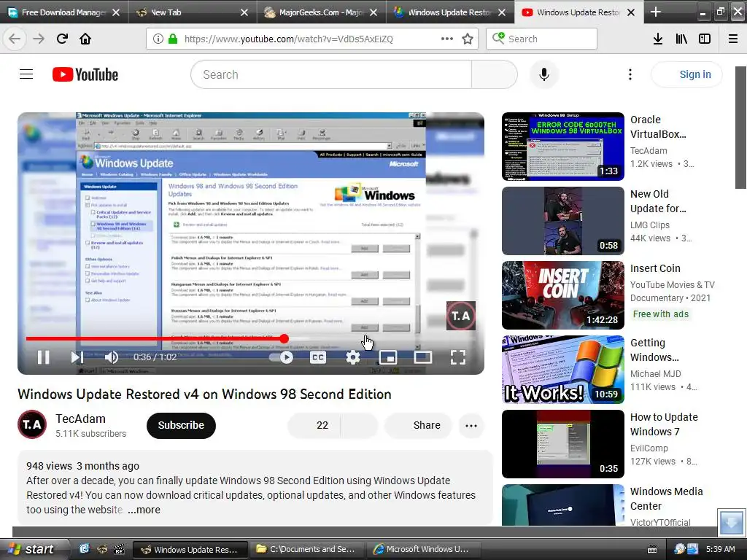This screenshot has height=560, width=747.
Task: Open page actions three-dot menu in the address bar
Action: click(x=447, y=39)
